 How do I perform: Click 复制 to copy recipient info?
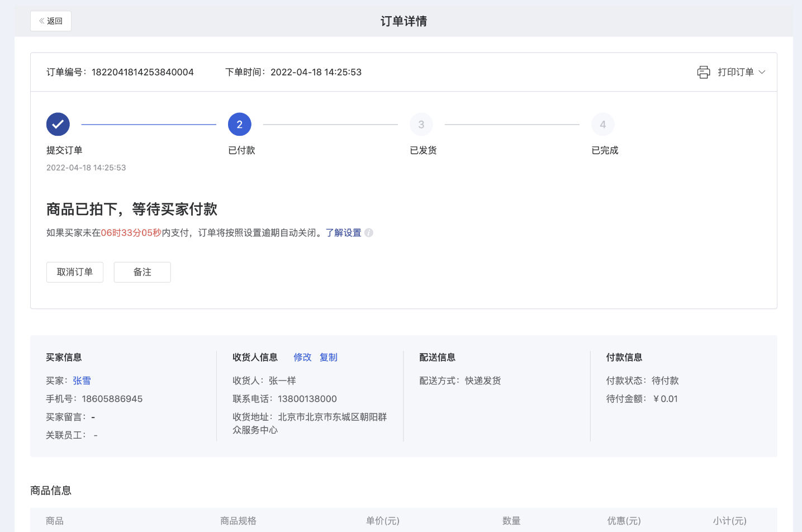(x=329, y=358)
